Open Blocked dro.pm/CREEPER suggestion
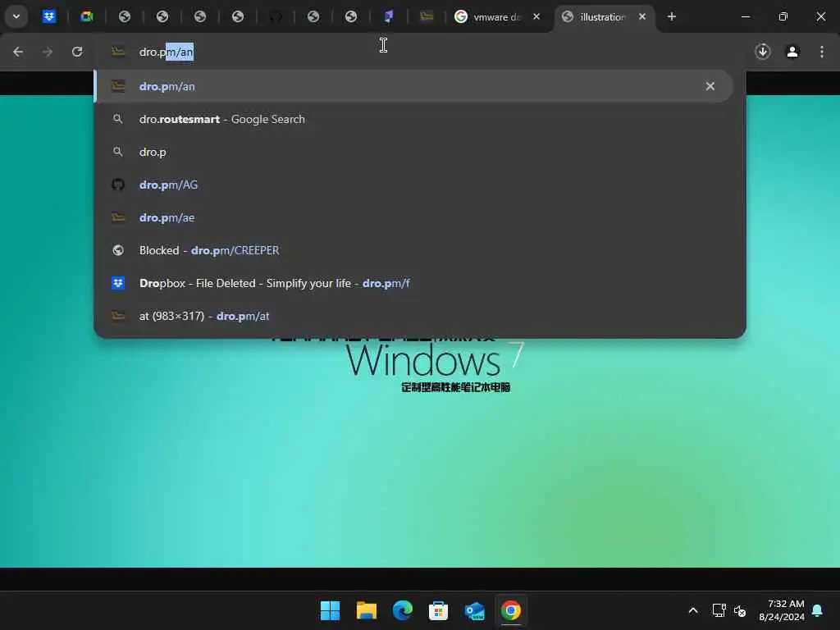This screenshot has height=630, width=840. pos(413,250)
